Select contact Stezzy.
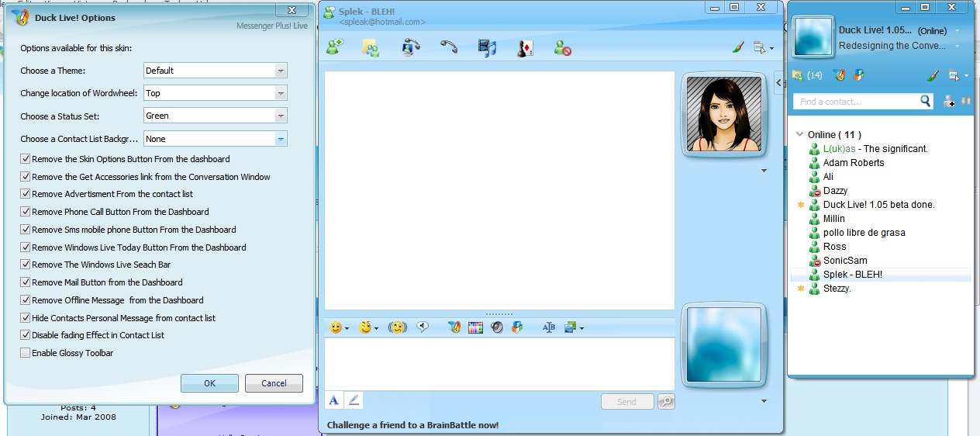Image resolution: width=980 pixels, height=436 pixels. click(x=837, y=289)
